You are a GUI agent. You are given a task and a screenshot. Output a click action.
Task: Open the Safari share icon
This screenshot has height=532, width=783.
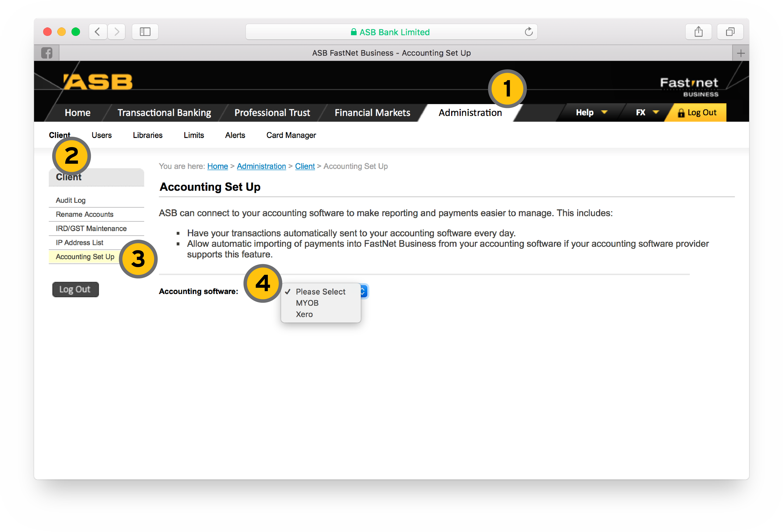tap(698, 32)
